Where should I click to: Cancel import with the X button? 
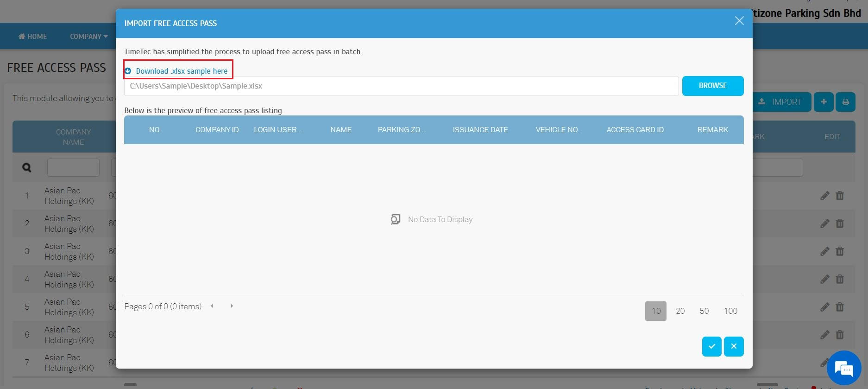click(x=734, y=346)
